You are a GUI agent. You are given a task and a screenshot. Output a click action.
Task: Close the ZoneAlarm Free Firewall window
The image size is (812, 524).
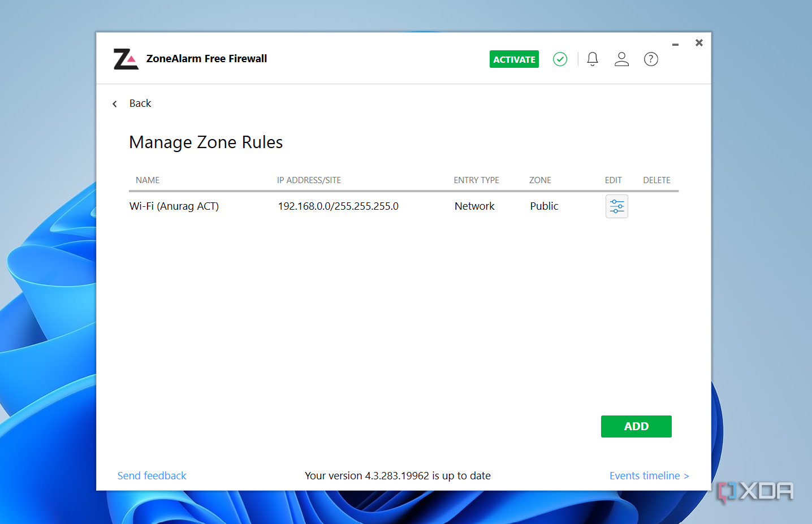[x=699, y=43]
